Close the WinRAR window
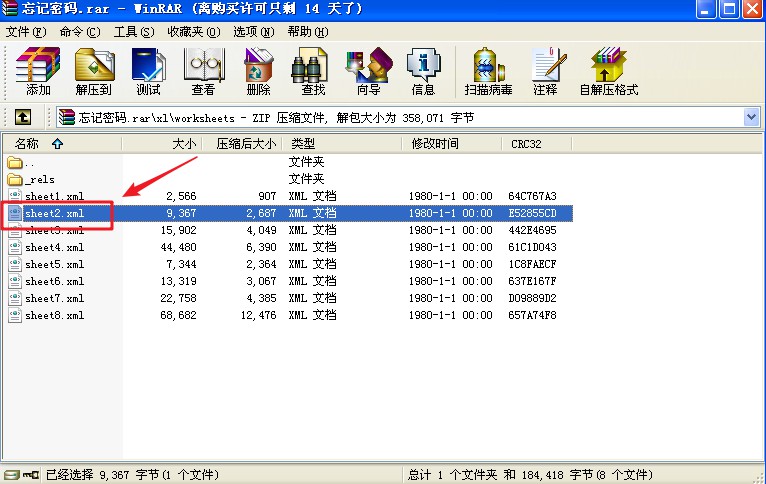This screenshot has height=484, width=766. pyautogui.click(x=753, y=9)
